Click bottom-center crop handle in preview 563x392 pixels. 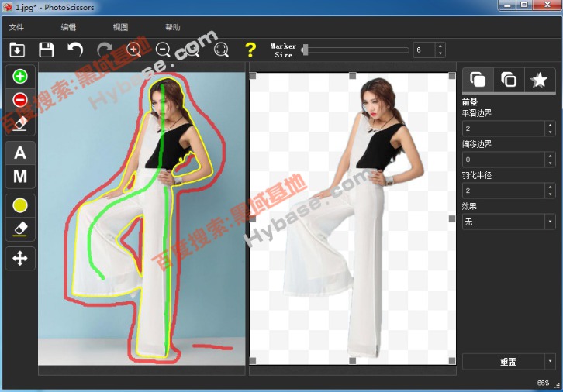pos(353,361)
